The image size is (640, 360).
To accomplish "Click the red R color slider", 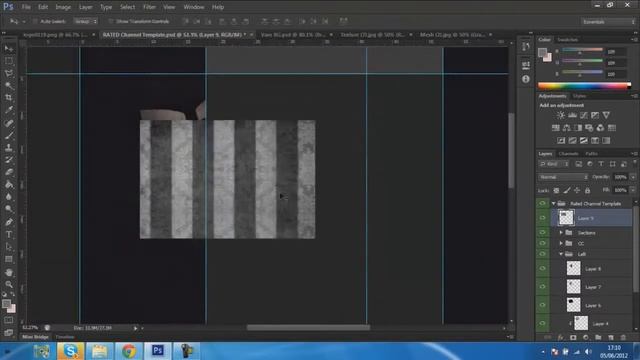I will pos(582,51).
